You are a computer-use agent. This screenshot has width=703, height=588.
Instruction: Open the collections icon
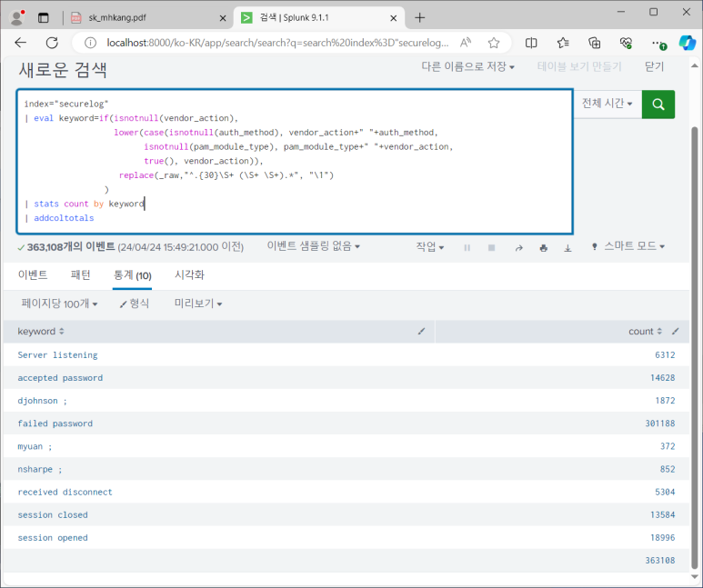[595, 43]
